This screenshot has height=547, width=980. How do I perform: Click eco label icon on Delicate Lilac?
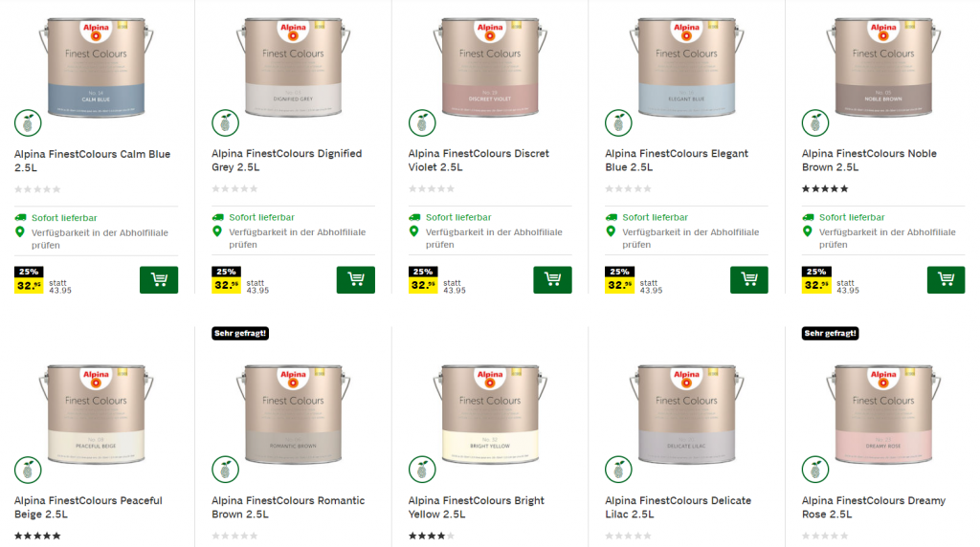tap(618, 470)
